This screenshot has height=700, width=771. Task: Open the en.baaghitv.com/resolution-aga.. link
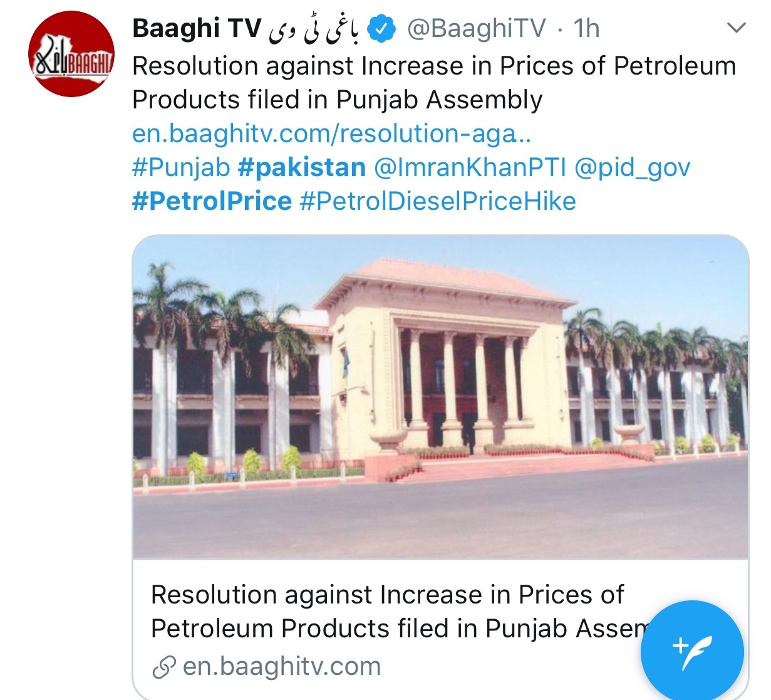332,133
